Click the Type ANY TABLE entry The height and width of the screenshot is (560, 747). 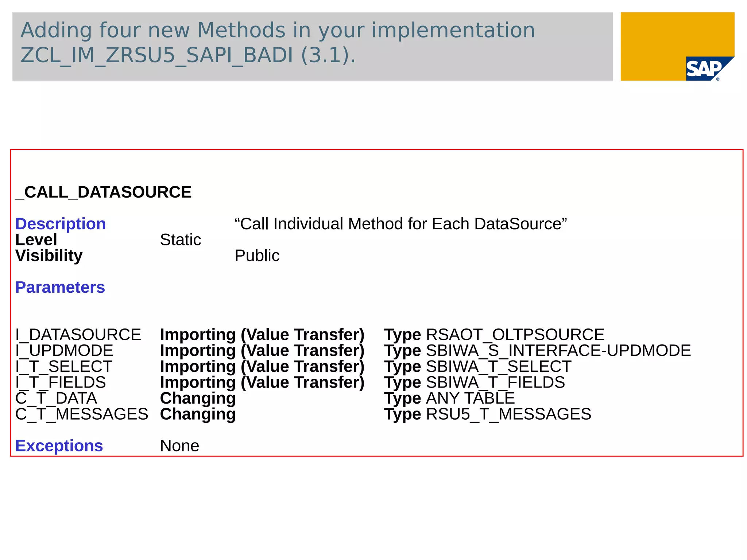(x=449, y=398)
